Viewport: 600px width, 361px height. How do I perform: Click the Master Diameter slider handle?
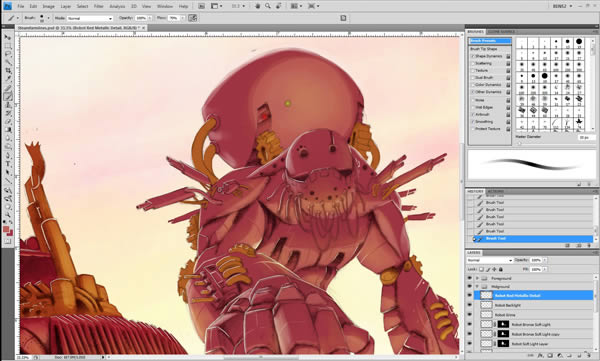pos(519,144)
